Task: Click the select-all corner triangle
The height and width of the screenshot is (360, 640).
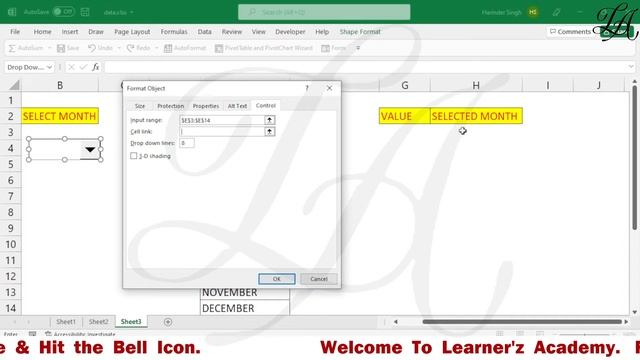Action: 14,85
